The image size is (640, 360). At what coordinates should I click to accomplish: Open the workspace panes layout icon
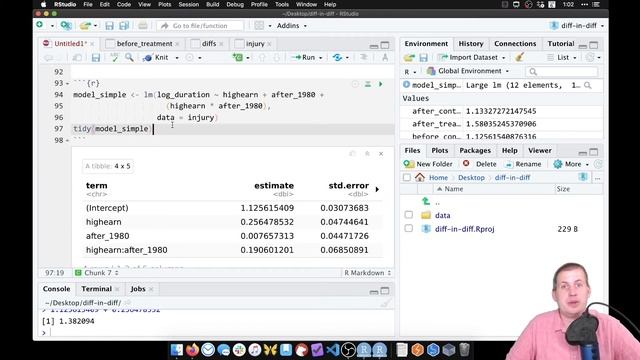click(259, 25)
